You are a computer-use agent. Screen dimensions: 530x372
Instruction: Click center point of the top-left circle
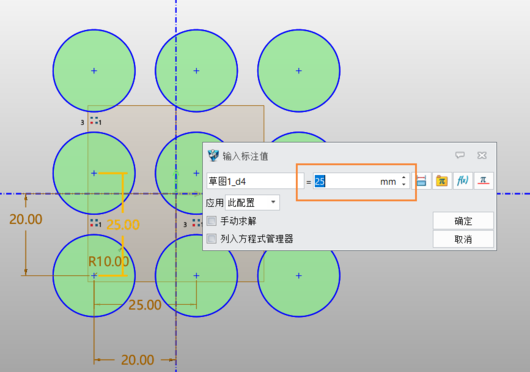(x=94, y=71)
